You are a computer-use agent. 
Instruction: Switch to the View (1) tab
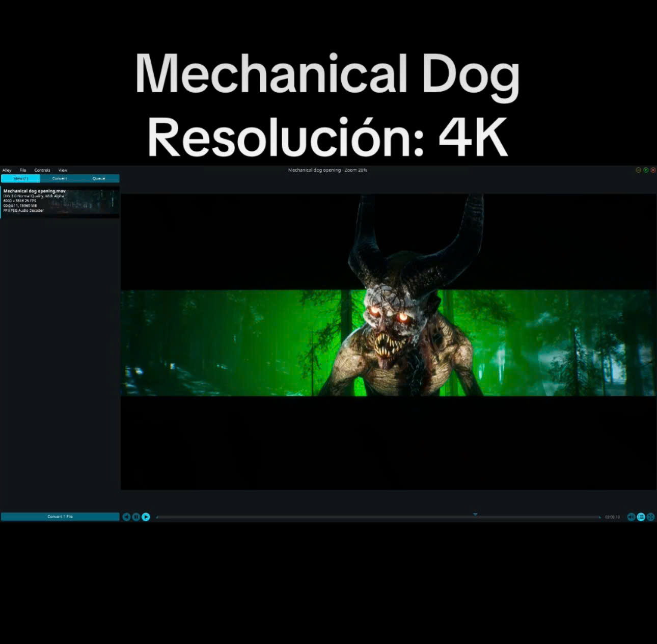click(x=20, y=178)
